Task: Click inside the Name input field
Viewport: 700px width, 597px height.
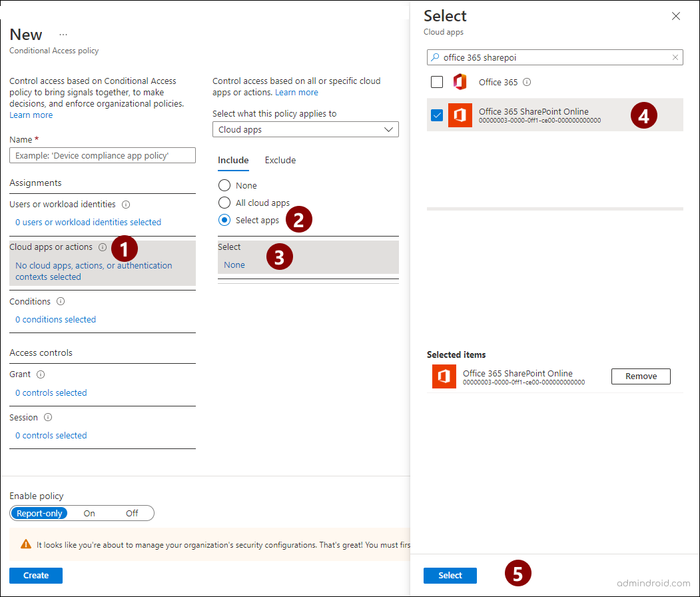Action: (102, 155)
